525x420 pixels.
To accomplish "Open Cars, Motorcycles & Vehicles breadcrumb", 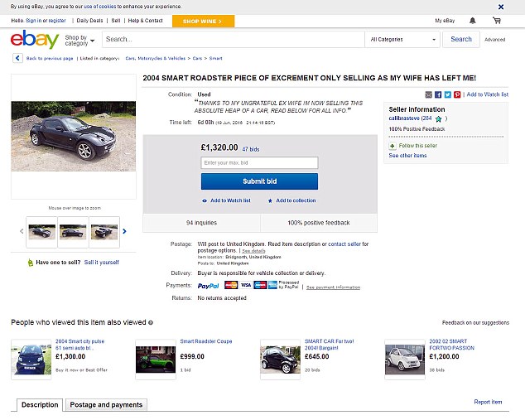I will click(156, 58).
